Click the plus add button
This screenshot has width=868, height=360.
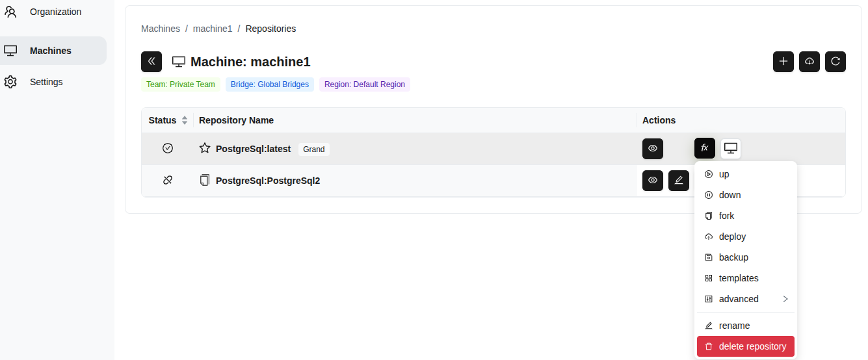pyautogui.click(x=783, y=62)
